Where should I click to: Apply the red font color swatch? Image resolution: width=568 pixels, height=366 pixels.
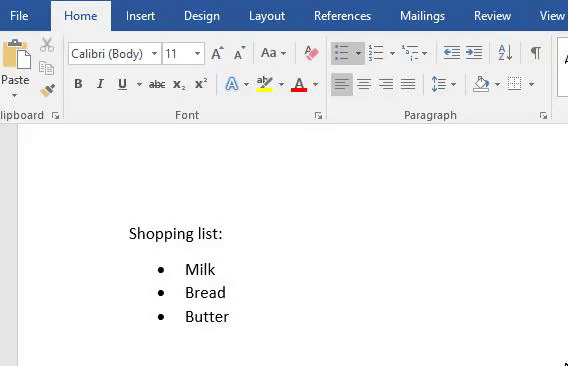[x=299, y=84]
